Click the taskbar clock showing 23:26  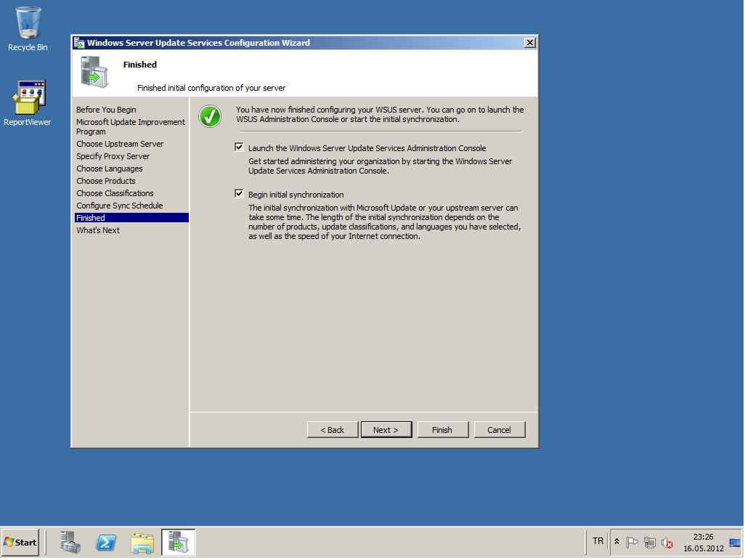click(703, 543)
